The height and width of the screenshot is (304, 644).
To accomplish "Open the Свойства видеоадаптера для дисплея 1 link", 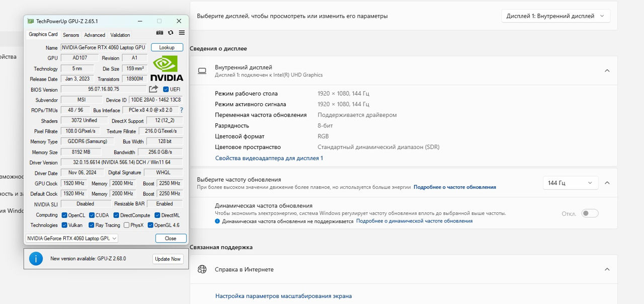I will point(269,158).
